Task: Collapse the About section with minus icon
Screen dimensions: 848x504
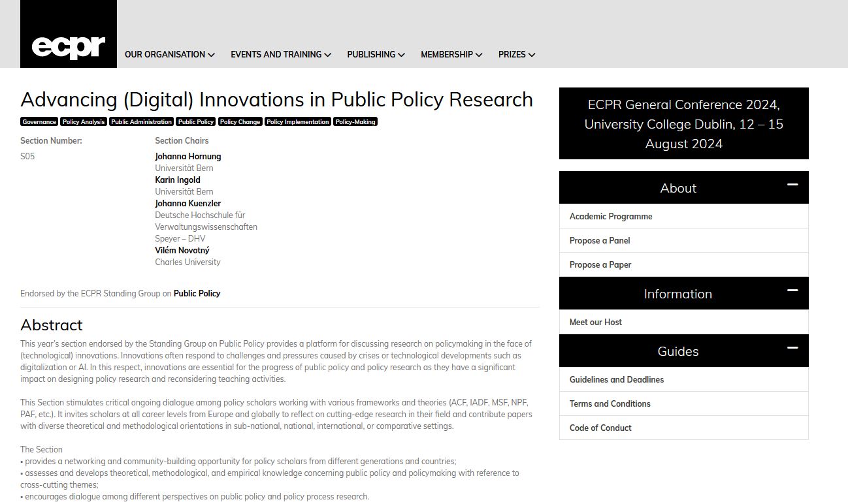Action: coord(792,185)
